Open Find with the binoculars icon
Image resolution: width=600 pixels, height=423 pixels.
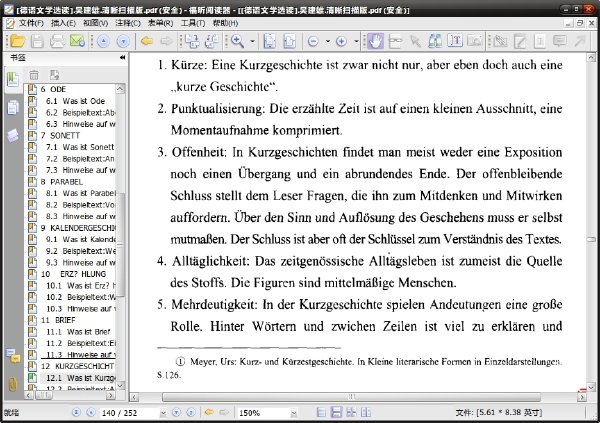pos(435,41)
